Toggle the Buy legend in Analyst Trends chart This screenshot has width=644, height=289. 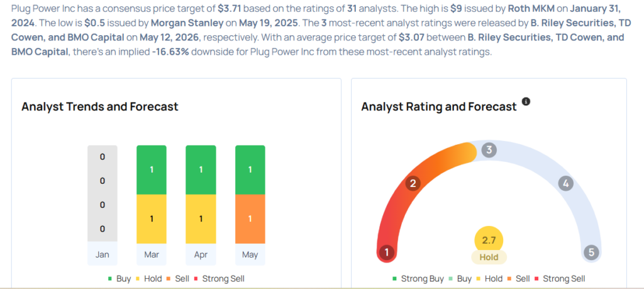[x=119, y=279]
